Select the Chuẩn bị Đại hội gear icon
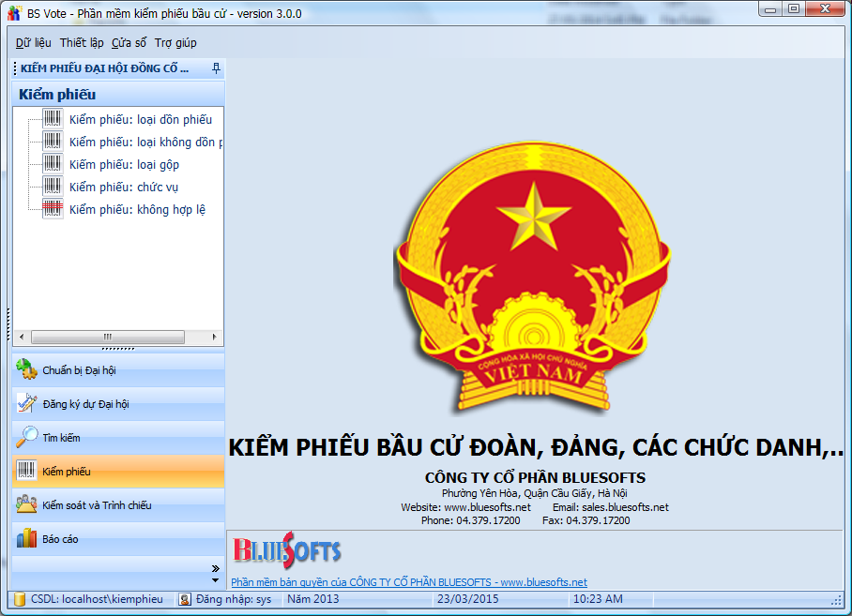Viewport: 852px width, 616px height. point(25,370)
